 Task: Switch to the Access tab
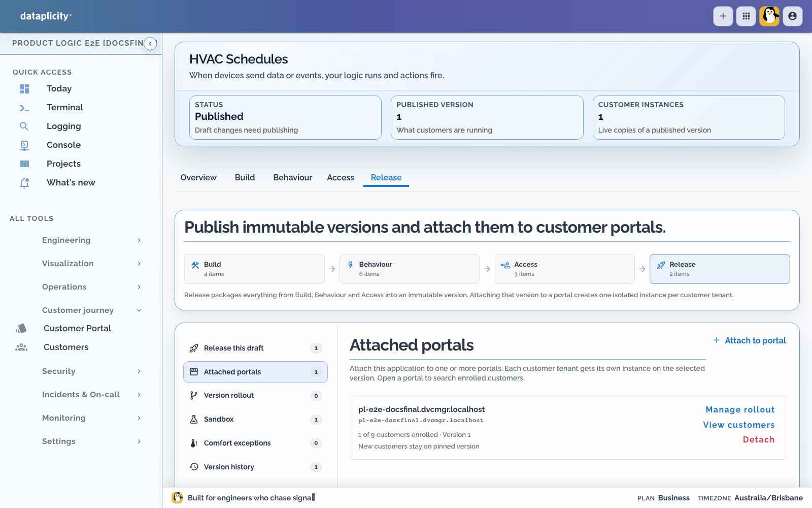pyautogui.click(x=341, y=178)
